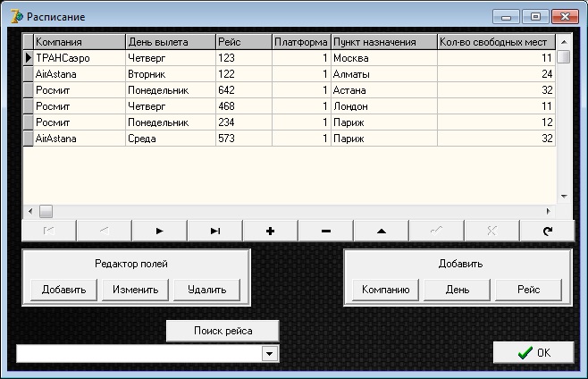The width and height of the screenshot is (588, 379).
Task: Select the Вторник day cell
Action: pos(171,74)
